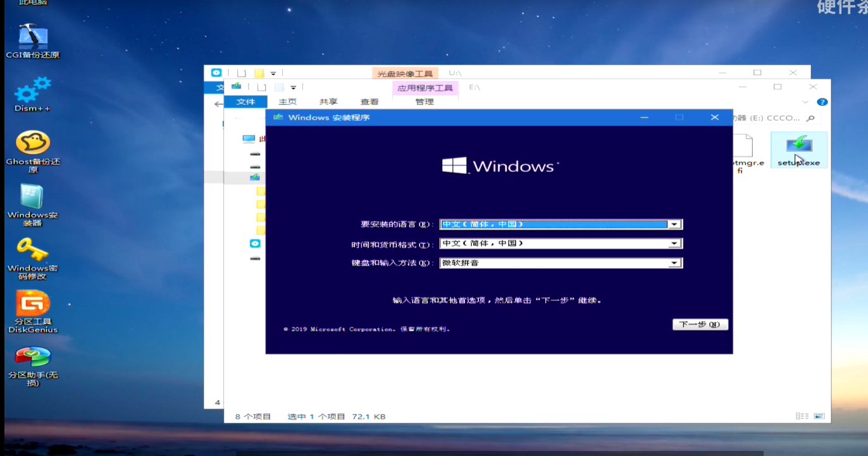This screenshot has height=456, width=868.
Task: Select the setup.exe file in E:\ window
Action: point(798,150)
